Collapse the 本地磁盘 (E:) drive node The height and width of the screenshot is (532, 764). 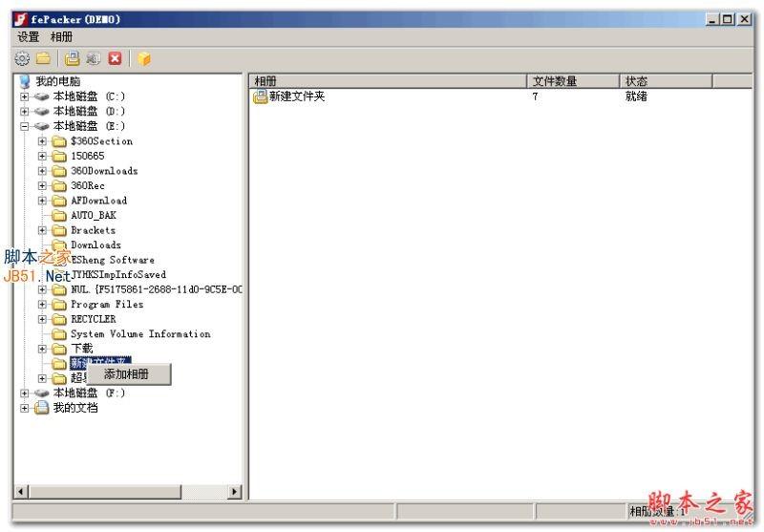click(25, 126)
